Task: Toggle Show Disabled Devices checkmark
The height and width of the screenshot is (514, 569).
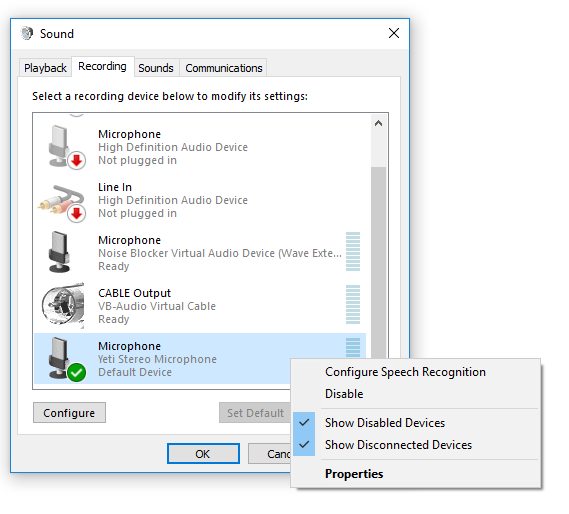Action: [x=304, y=423]
